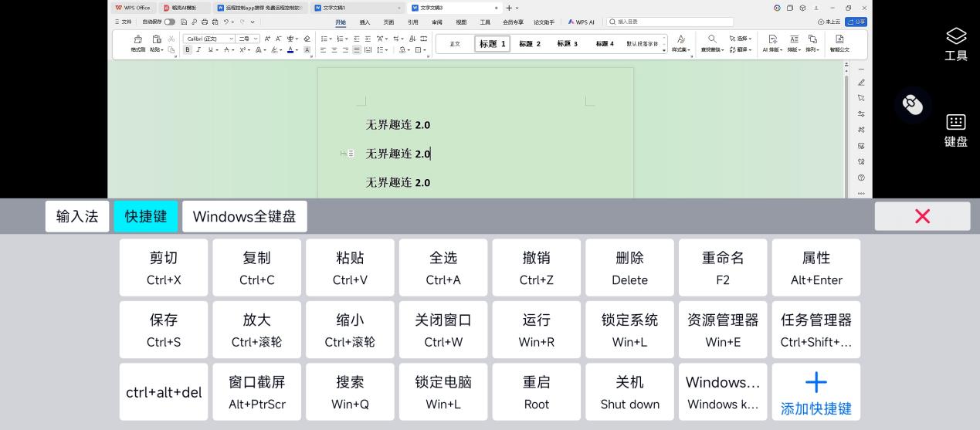Tap the Cut Ctrl+X shortcut button

click(x=164, y=268)
